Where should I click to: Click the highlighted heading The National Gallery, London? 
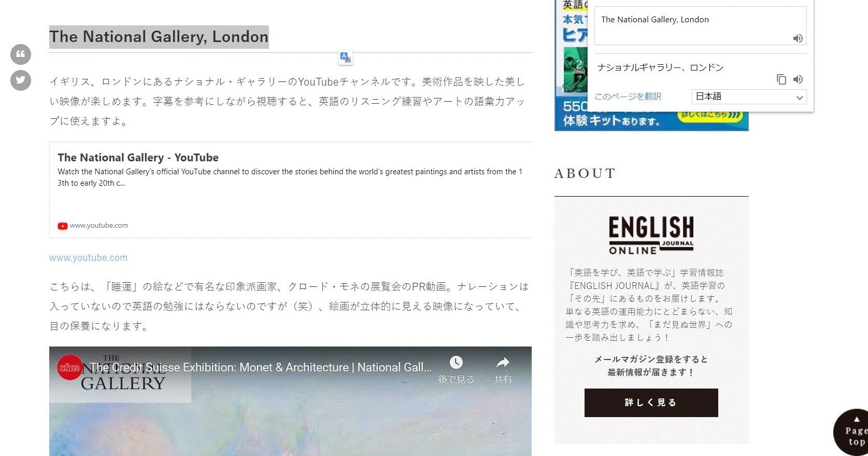coord(159,37)
